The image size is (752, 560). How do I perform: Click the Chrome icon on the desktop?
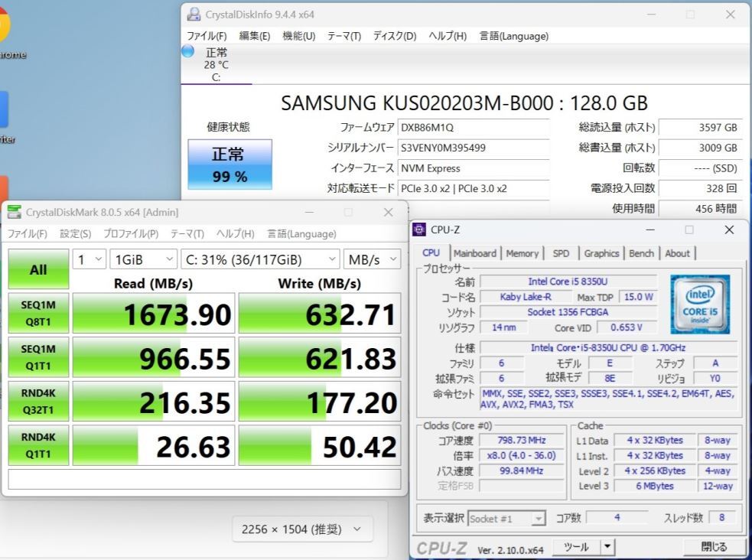tap(4, 26)
